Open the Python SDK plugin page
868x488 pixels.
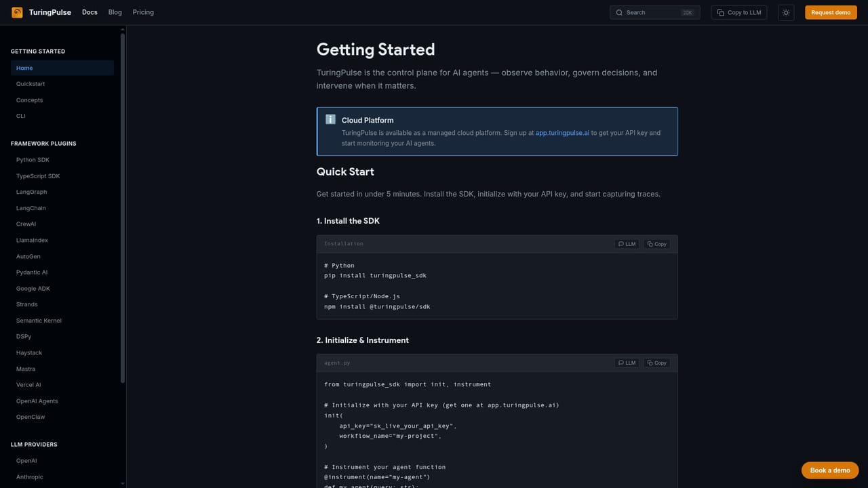click(x=62, y=160)
